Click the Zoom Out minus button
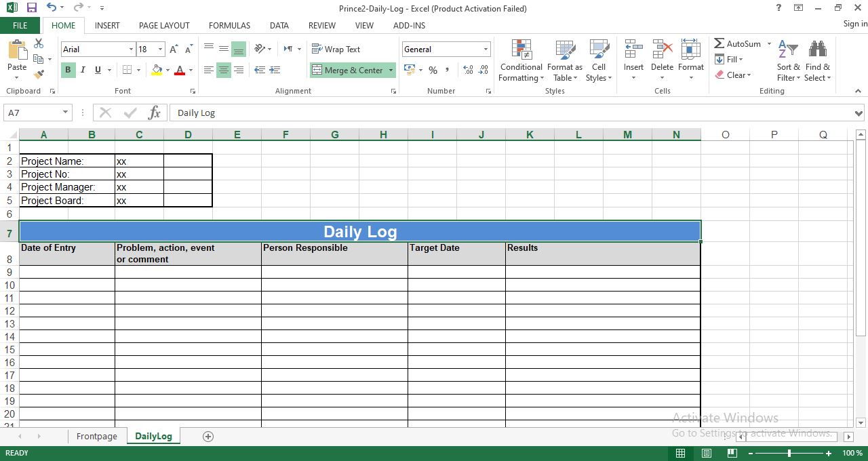The height and width of the screenshot is (461, 868). point(749,453)
